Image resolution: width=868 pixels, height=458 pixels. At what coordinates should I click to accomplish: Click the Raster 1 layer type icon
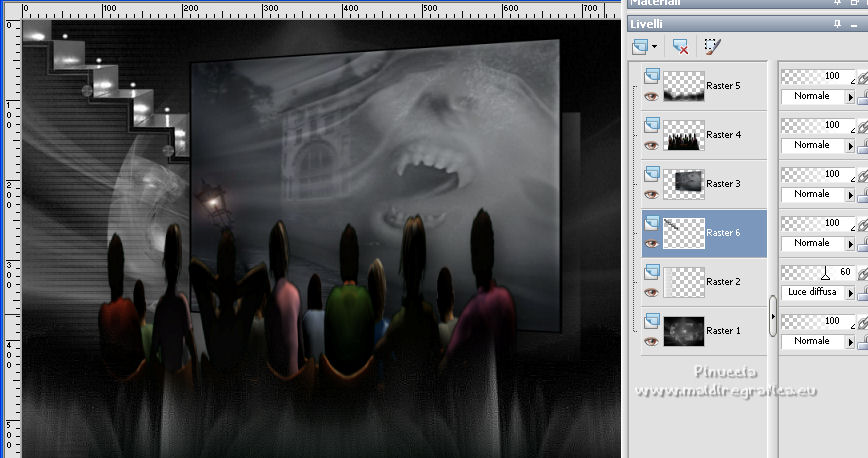(652, 321)
